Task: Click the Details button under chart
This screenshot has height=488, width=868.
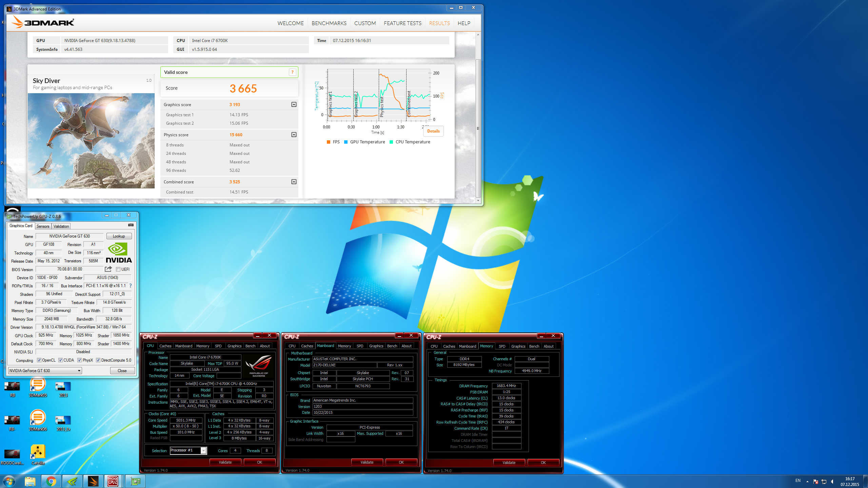Action: tap(433, 131)
